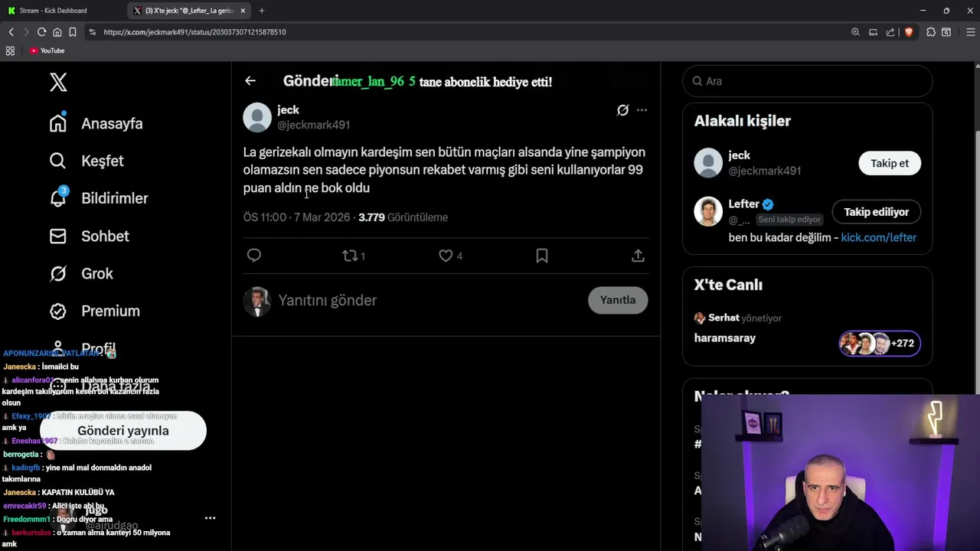
Task: Open jeck's profile avatar on the post
Action: tap(257, 117)
